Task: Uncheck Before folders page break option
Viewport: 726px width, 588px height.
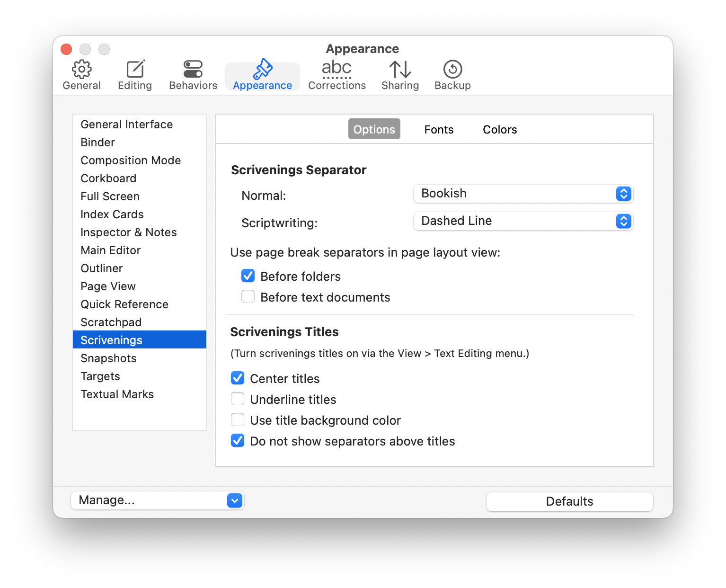Action: tap(248, 276)
